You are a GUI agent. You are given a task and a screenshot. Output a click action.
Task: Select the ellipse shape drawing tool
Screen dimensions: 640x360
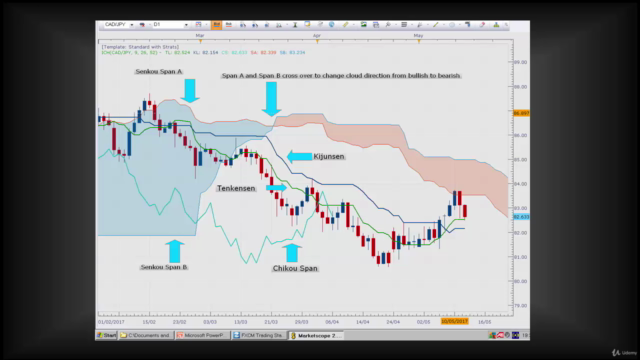point(452,25)
